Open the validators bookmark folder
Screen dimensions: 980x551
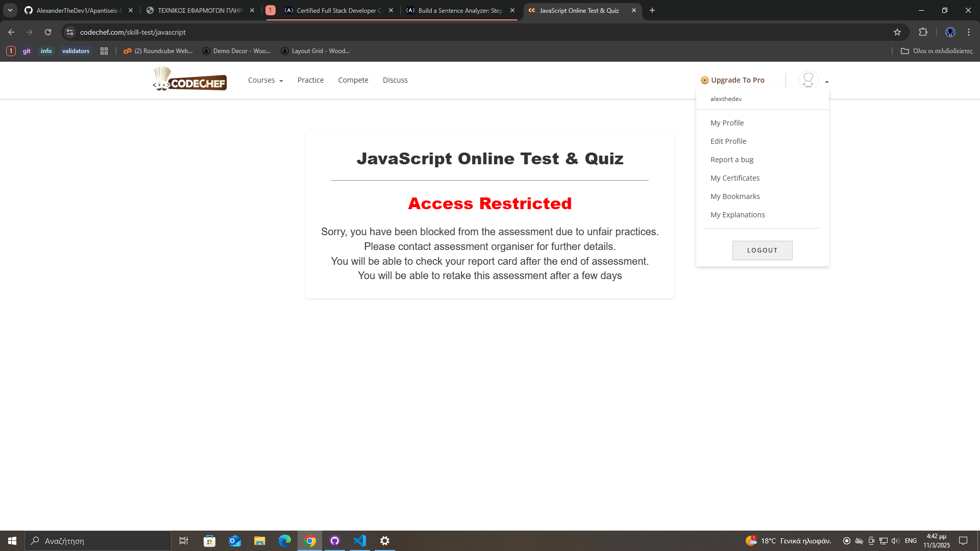coord(76,51)
